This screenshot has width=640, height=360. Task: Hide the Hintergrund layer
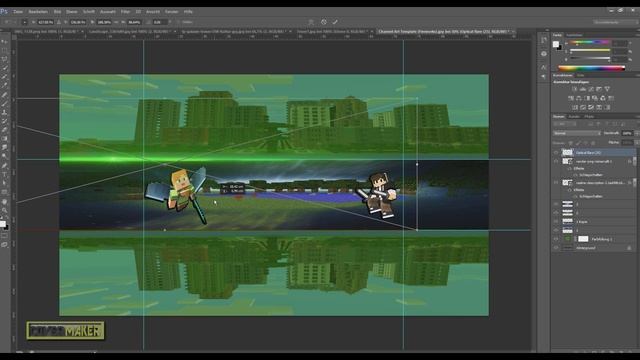coord(556,248)
